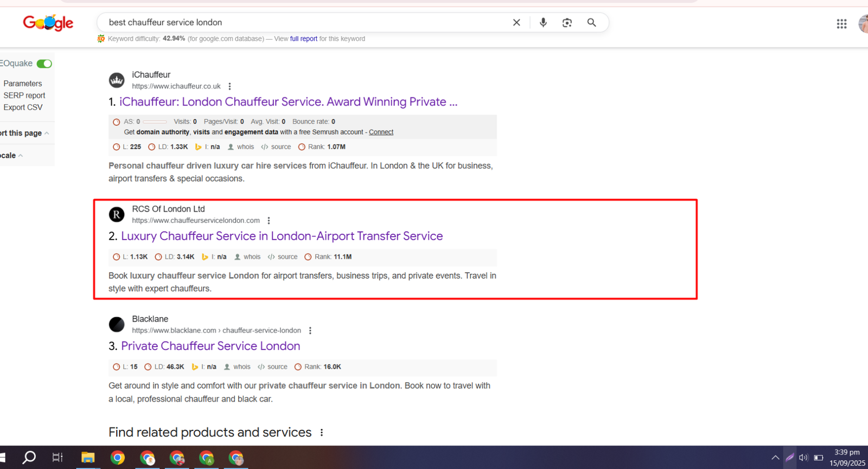Open three-dot menu beside iChauffeur URL
Viewport: 868px width, 469px height.
(x=230, y=86)
